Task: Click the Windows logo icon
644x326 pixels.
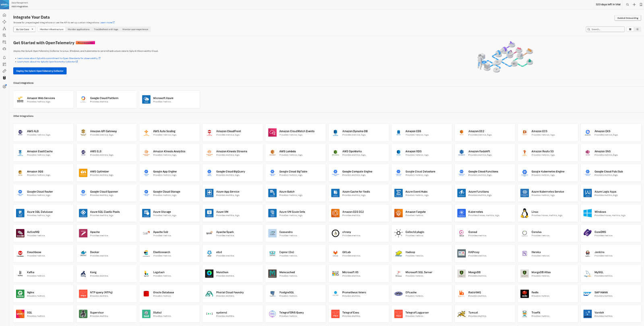Action: pyautogui.click(x=588, y=213)
